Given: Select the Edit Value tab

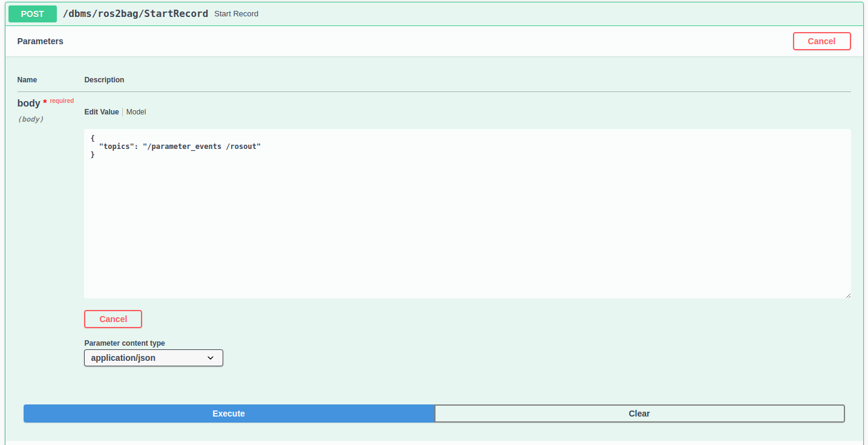Looking at the screenshot, I should [101, 111].
